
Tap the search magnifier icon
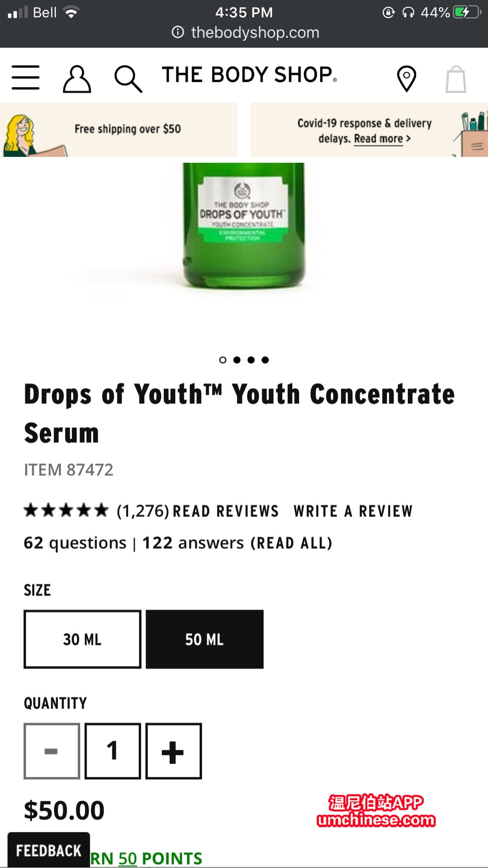(128, 79)
